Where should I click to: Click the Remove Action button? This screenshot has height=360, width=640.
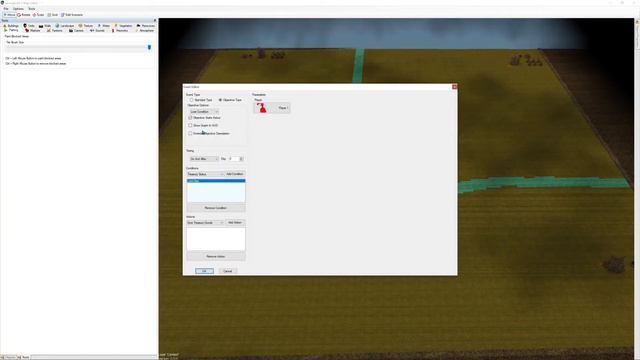point(216,256)
